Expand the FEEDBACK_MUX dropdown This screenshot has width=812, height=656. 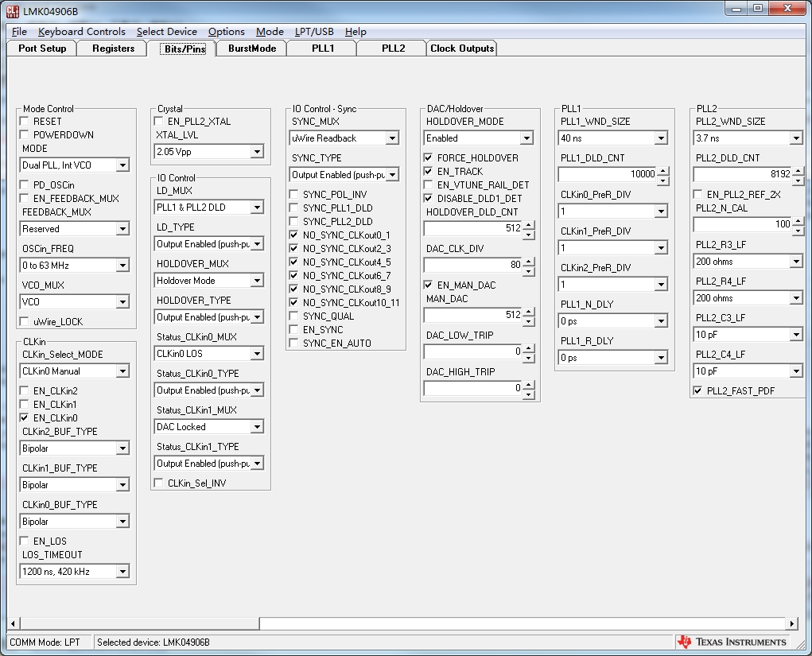pyautogui.click(x=75, y=229)
